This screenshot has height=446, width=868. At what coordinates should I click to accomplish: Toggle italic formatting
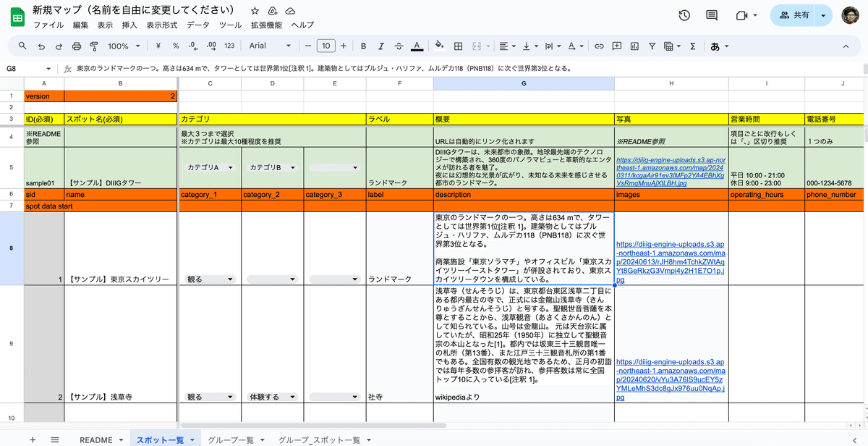tap(381, 46)
